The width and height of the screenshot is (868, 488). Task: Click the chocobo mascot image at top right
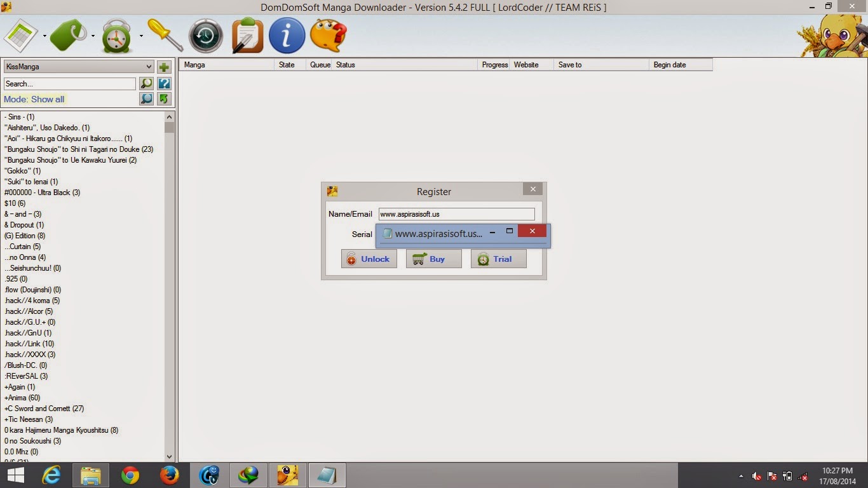832,36
